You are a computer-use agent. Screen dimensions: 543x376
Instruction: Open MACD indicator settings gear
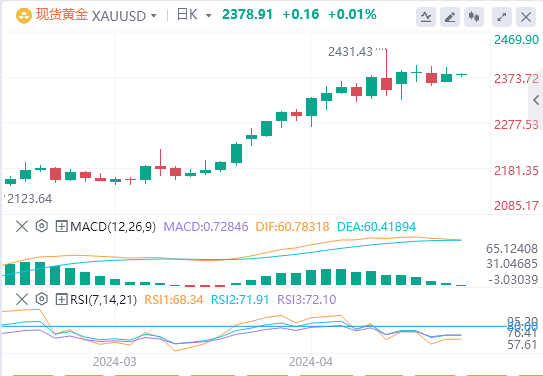click(42, 226)
